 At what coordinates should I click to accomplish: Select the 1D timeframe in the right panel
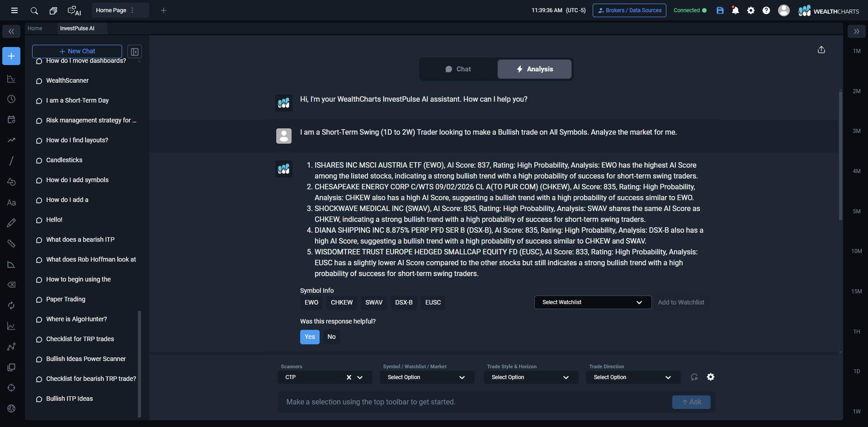[x=857, y=371]
